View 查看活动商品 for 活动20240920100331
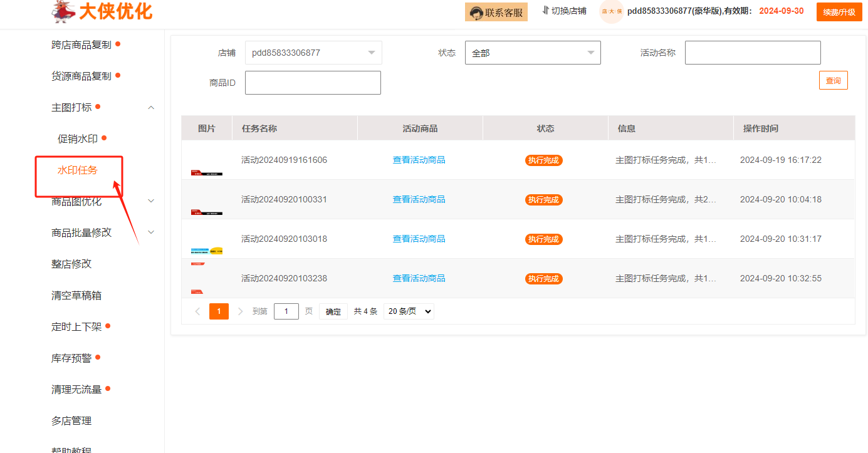Screen dimensions: 868x453 (419, 199)
